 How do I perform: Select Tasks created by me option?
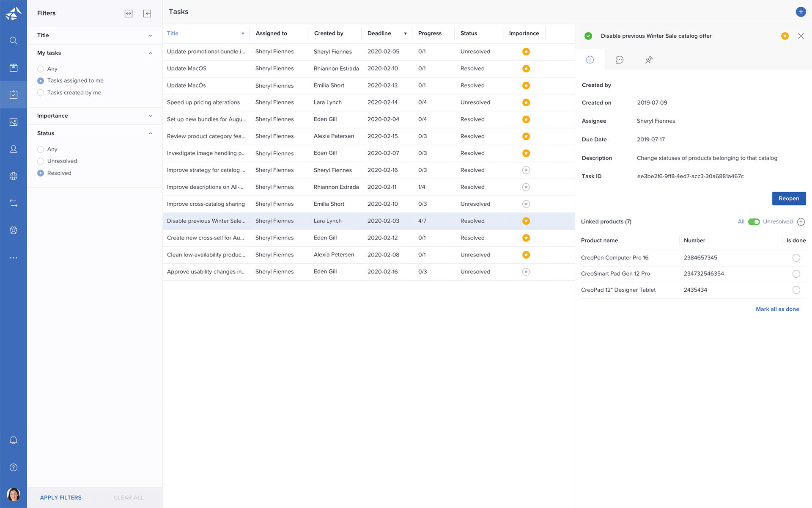tap(41, 93)
